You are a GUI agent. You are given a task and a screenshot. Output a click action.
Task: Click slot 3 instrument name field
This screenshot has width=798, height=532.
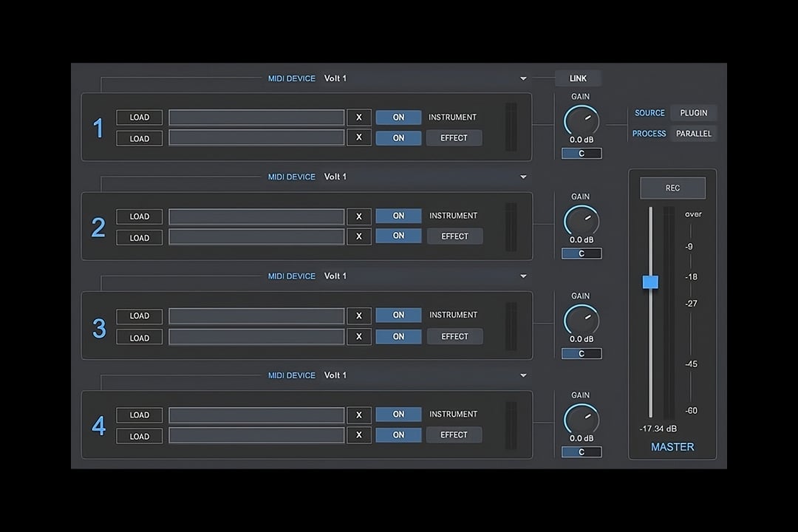(256, 316)
